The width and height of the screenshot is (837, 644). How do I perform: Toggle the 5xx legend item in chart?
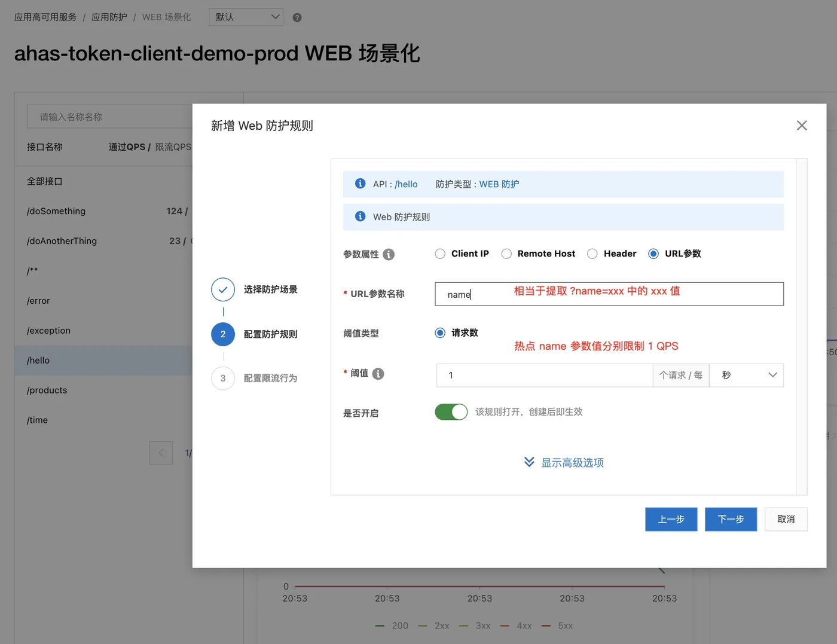coord(557,625)
